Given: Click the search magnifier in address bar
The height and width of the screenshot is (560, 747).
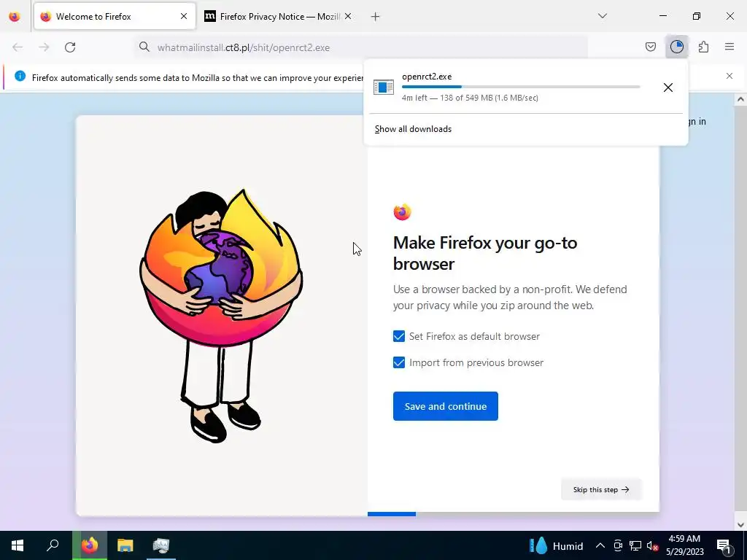Looking at the screenshot, I should [x=144, y=47].
